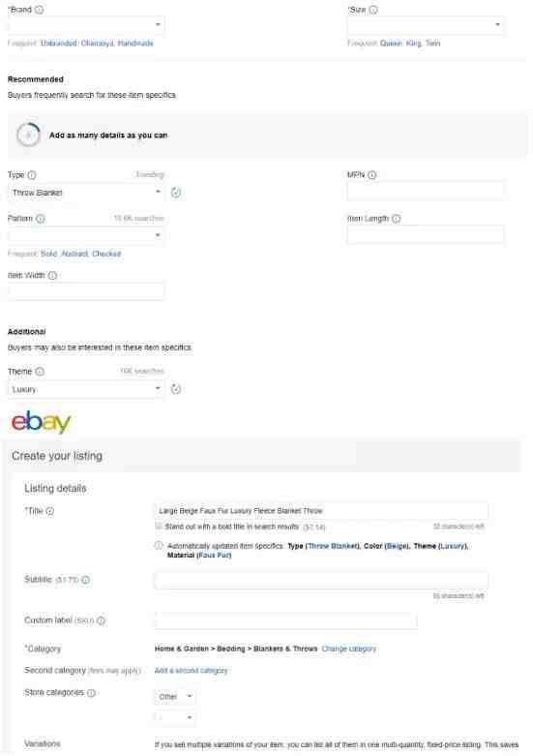Click the Brand info icon
533x756 pixels.
pos(39,10)
